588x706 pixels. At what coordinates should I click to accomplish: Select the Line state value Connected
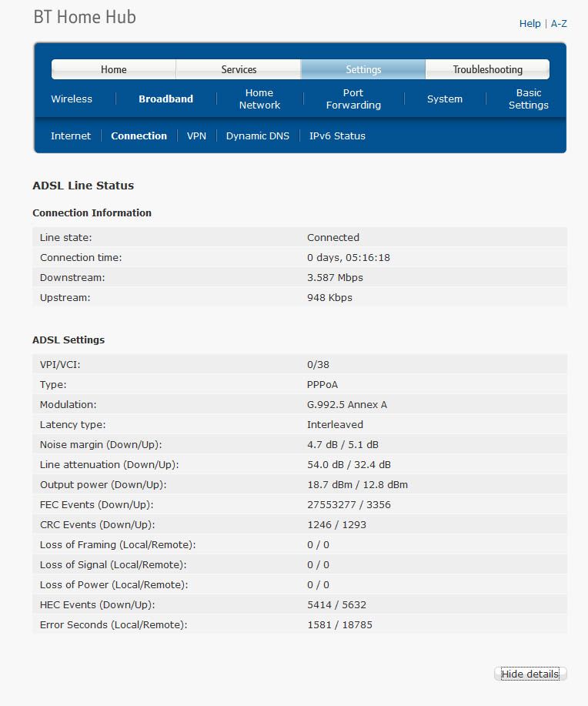click(x=333, y=237)
